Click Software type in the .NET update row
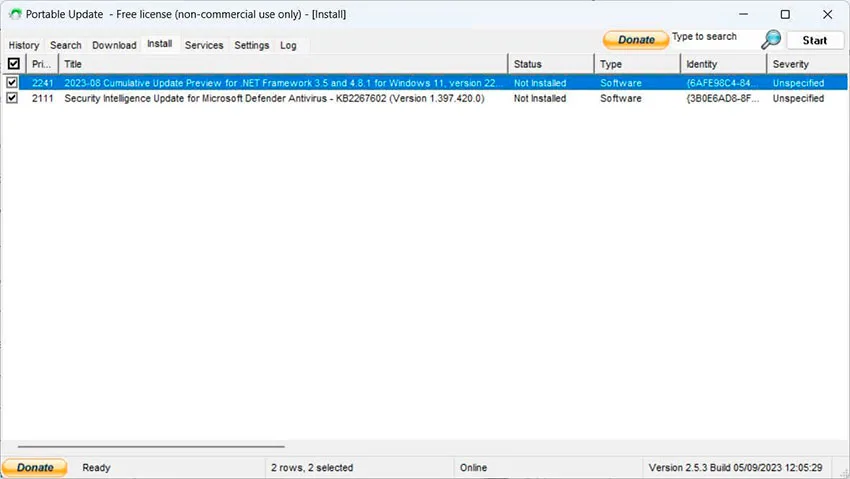 click(x=621, y=83)
